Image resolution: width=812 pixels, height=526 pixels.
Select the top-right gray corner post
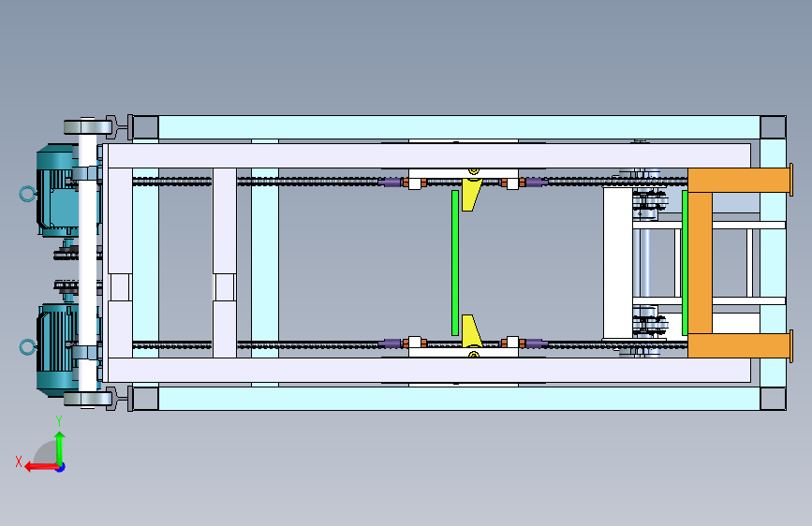(773, 127)
